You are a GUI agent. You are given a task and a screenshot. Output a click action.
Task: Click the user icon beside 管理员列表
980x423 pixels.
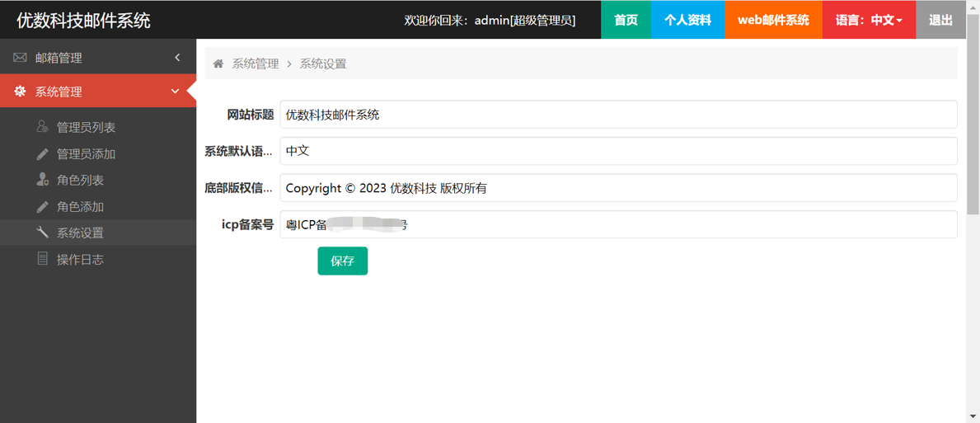(x=42, y=127)
